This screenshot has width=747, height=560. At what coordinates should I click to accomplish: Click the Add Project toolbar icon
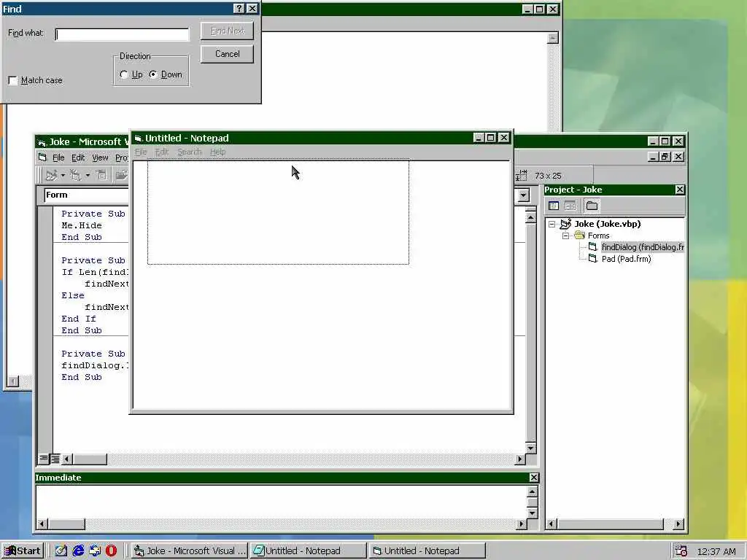pos(52,175)
